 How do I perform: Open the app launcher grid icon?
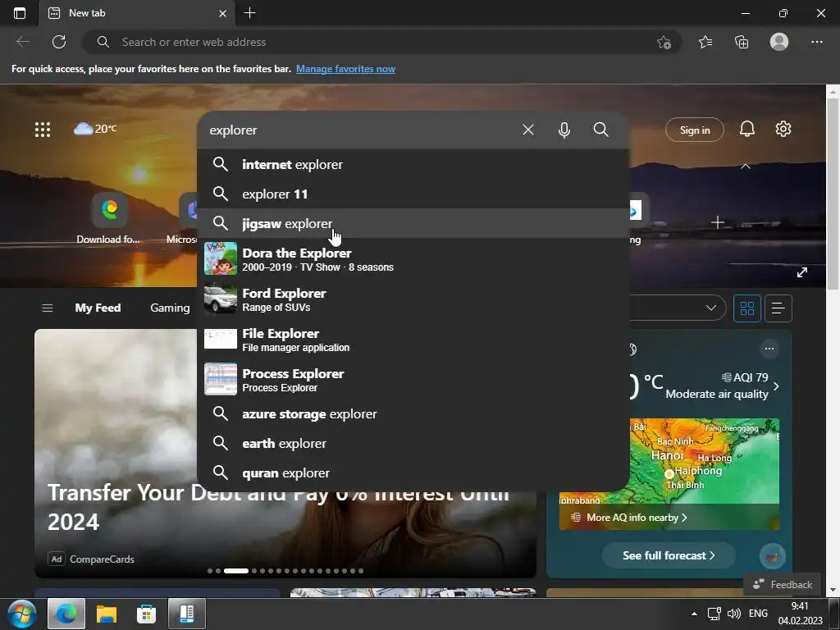tap(43, 129)
